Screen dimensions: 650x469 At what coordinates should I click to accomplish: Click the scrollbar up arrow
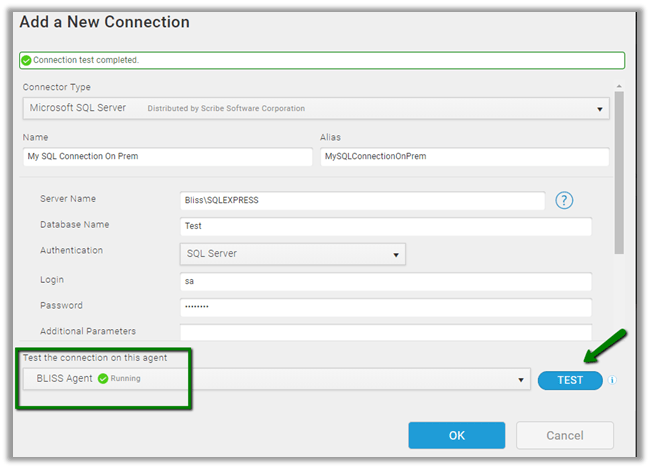(x=619, y=88)
